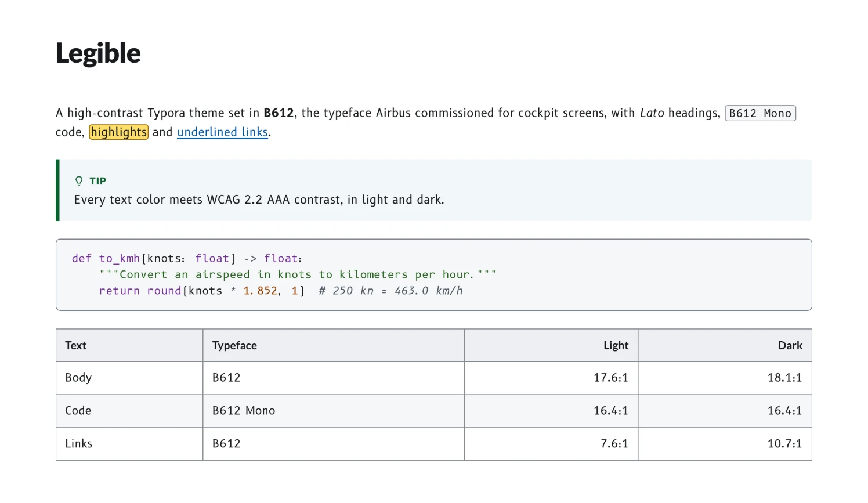
Task: Click the 'Legible' page heading
Action: [98, 53]
